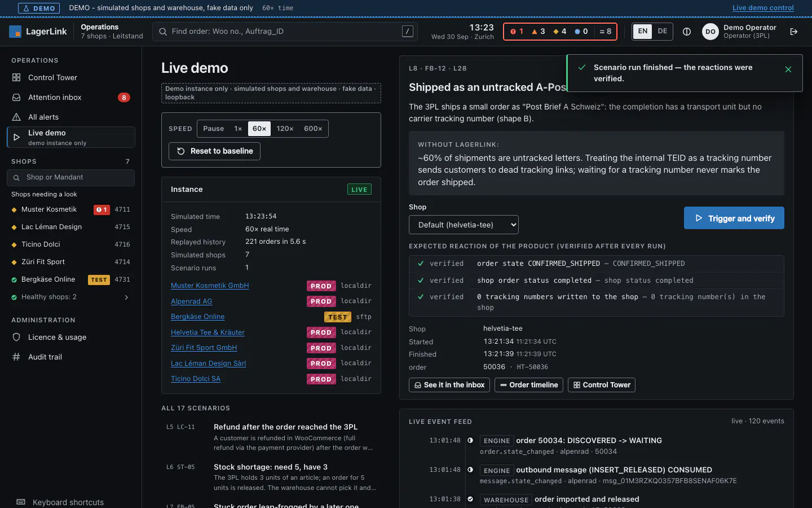Dismiss the scenario finished notification
Viewport: 812px width, 508px height.
(x=788, y=69)
